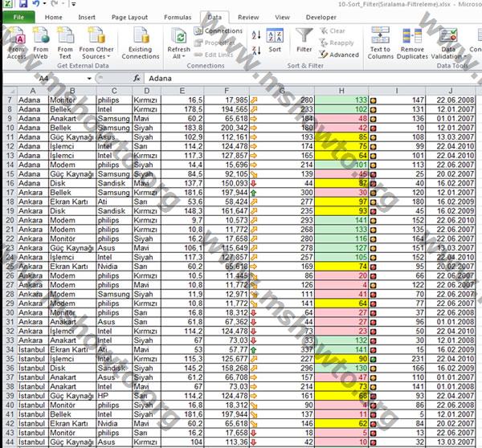Image resolution: width=482 pixels, height=448 pixels.
Task: Switch to the Insert tab
Action: pyautogui.click(x=87, y=17)
